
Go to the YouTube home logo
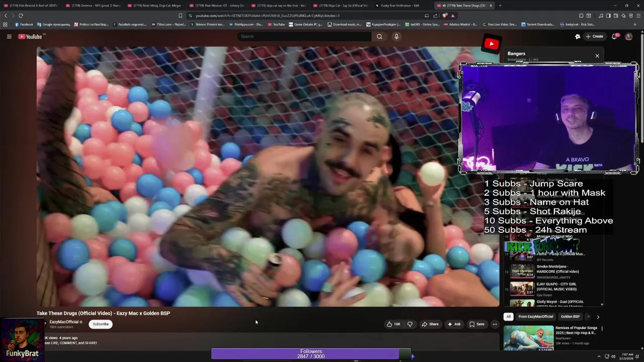(x=30, y=36)
